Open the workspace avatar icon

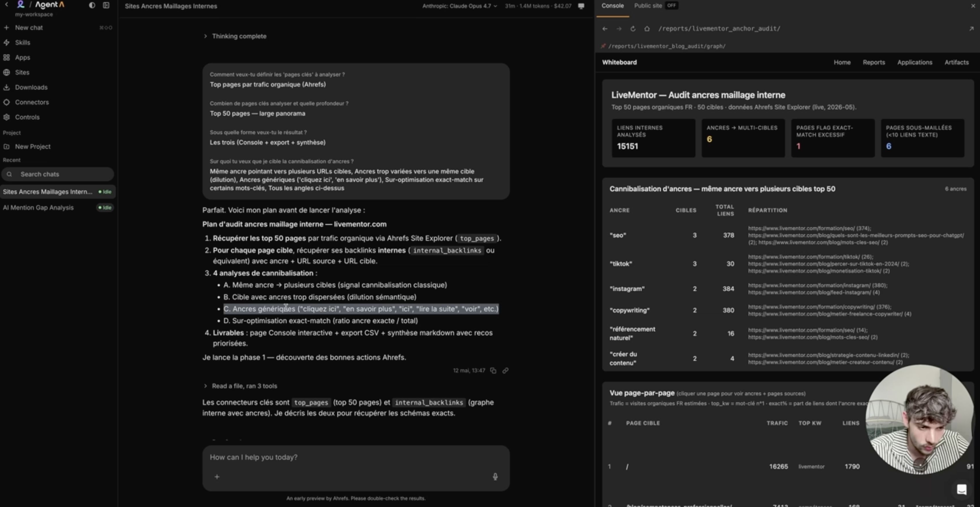coord(20,5)
